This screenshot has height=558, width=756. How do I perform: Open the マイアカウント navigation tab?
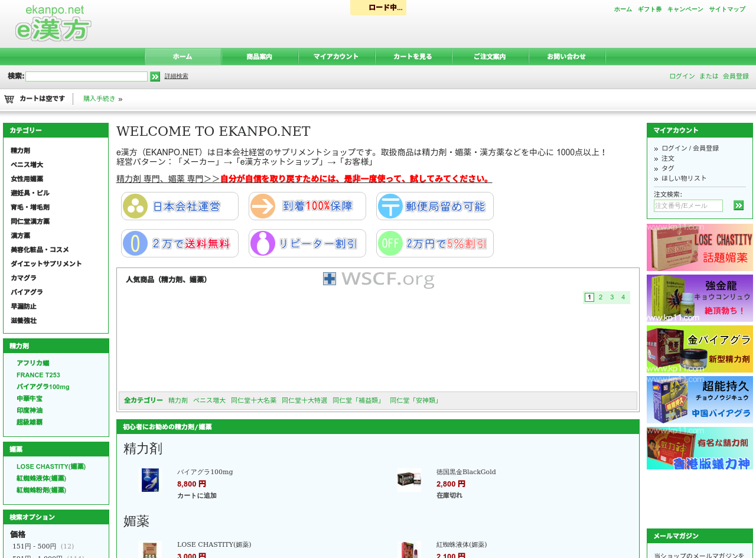tap(336, 57)
